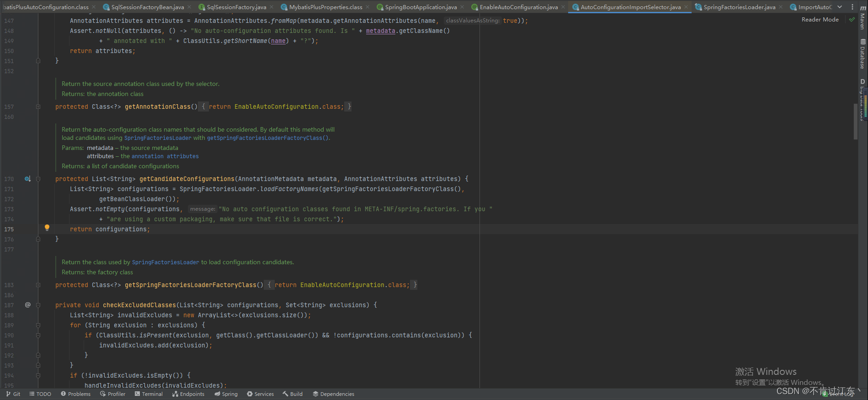Click the editor vertical scrollbar thumb
868x400 pixels.
coord(855,121)
